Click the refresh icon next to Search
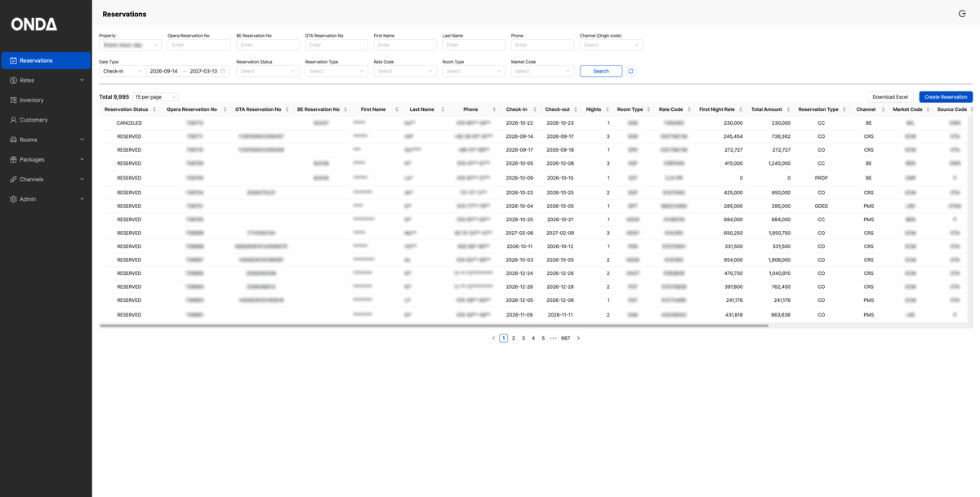The image size is (980, 497). click(630, 71)
